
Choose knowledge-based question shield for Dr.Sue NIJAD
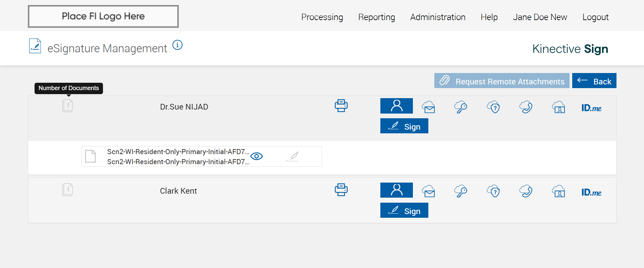point(493,107)
